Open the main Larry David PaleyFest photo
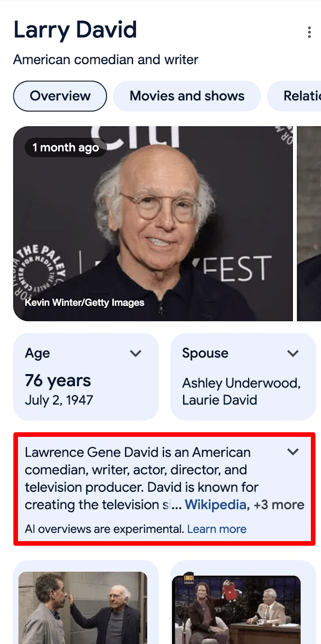The width and height of the screenshot is (321, 644). click(x=153, y=224)
